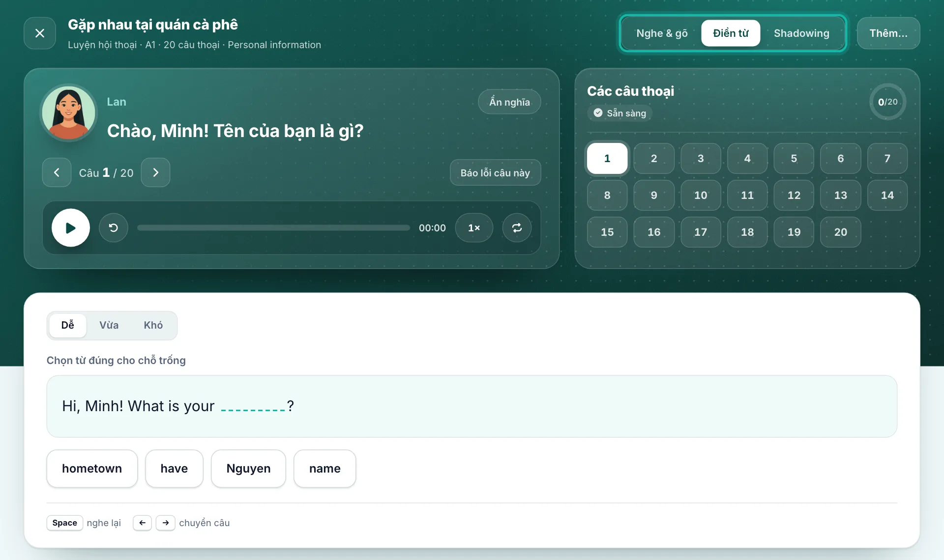Screen dimensions: 944x560
Task: Toggle the loop repeat icon
Action: click(517, 228)
